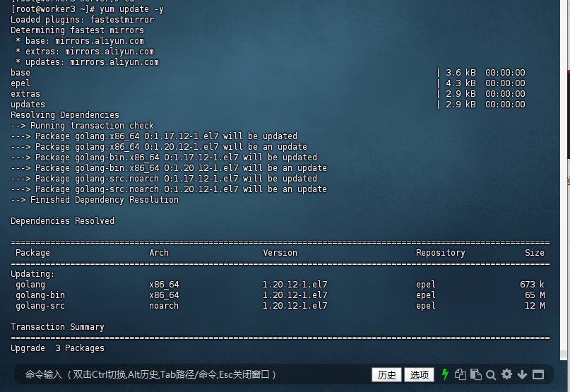Image resolution: width=570 pixels, height=392 pixels.
Task: Click golang.x86_64 1.17.12 'will be updated' line
Action: tap(154, 136)
